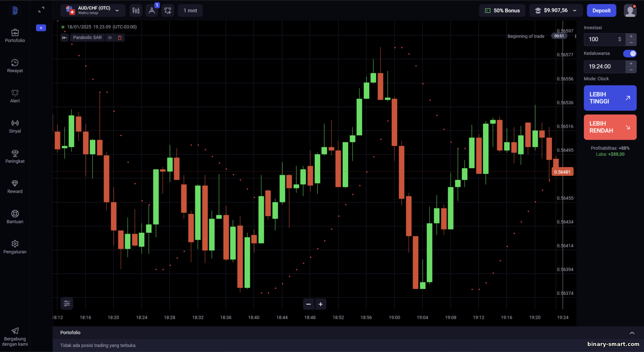The image size is (644, 352).
Task: Open chart settings sliders icon
Action: point(67,303)
